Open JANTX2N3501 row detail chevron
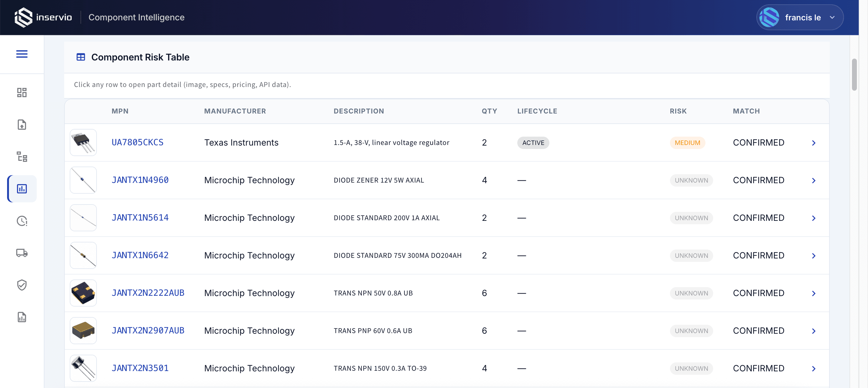The height and width of the screenshot is (388, 868). coord(814,369)
